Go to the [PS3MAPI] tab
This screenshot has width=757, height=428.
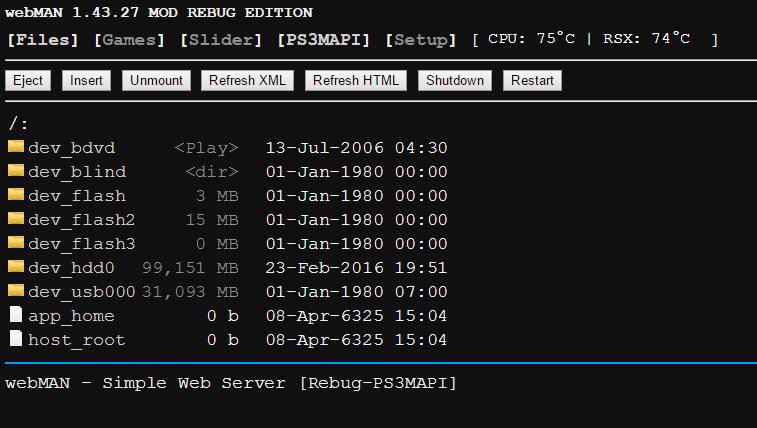(x=323, y=40)
